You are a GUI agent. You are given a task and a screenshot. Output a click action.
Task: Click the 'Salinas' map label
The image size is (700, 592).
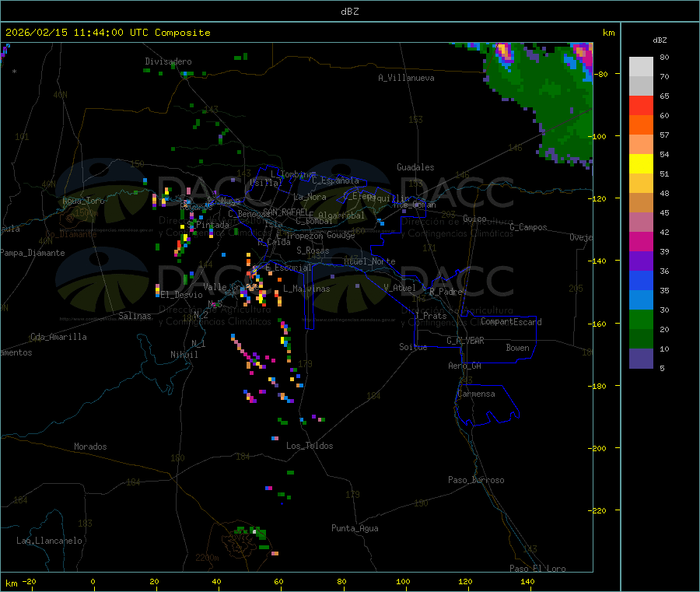(135, 316)
